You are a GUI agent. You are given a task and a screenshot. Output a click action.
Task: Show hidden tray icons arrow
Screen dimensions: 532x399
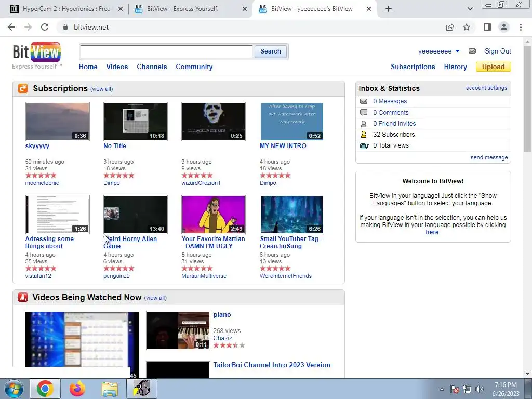pyautogui.click(x=442, y=389)
